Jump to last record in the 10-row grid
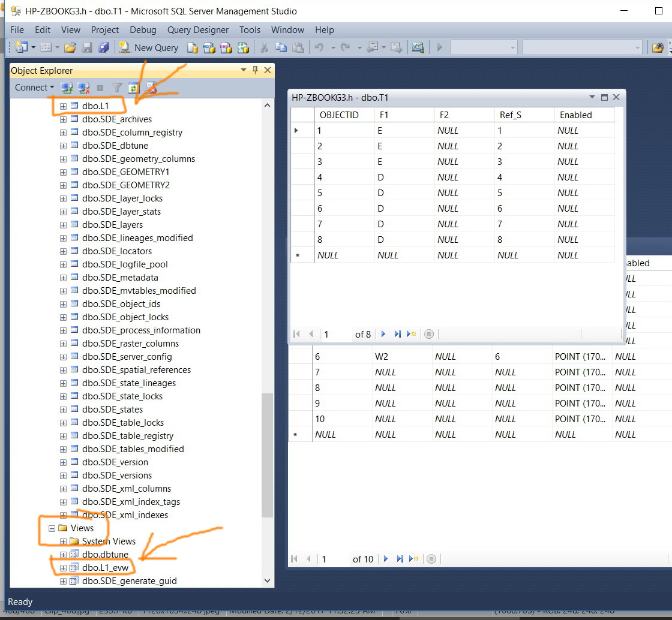Image resolution: width=672 pixels, height=620 pixels. [x=400, y=559]
